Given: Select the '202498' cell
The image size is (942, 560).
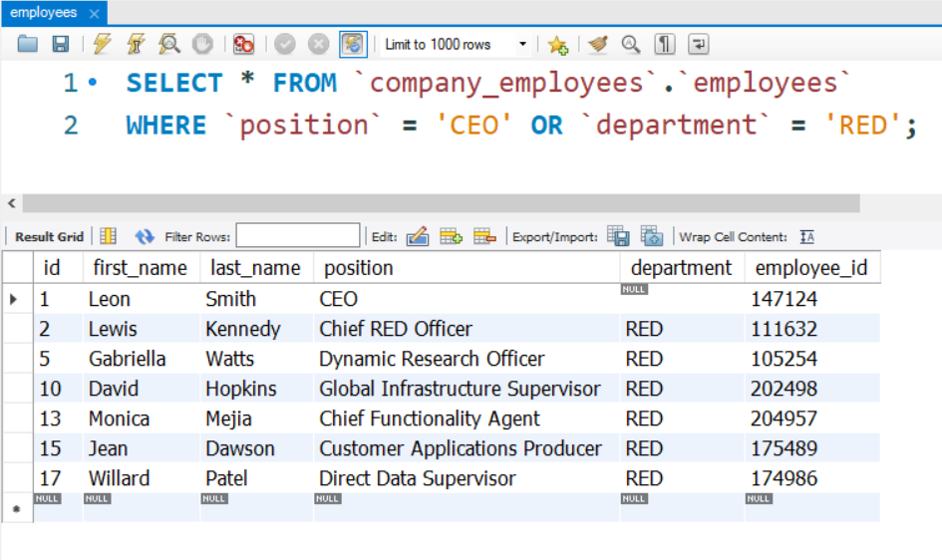Looking at the screenshot, I should (812, 389).
